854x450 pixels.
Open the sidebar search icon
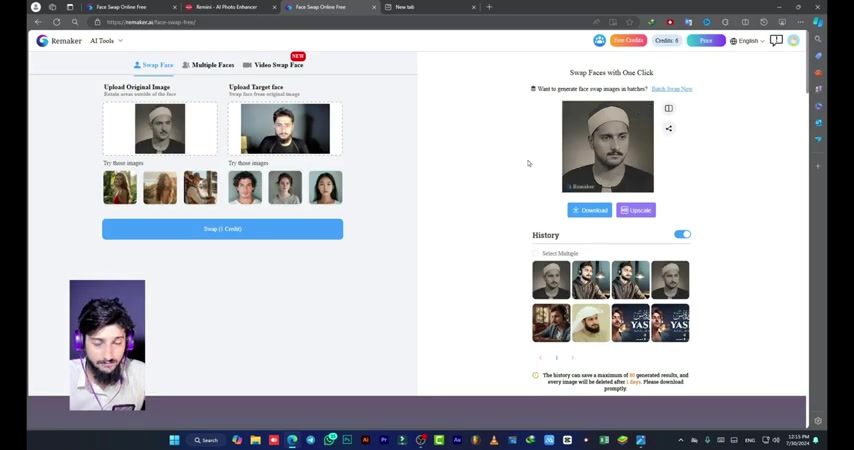(818, 39)
